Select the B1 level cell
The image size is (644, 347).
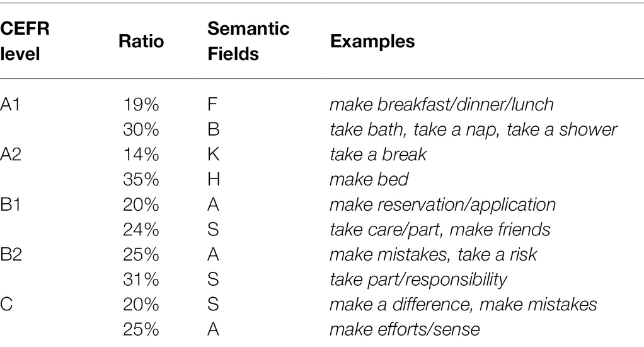pyautogui.click(x=10, y=205)
